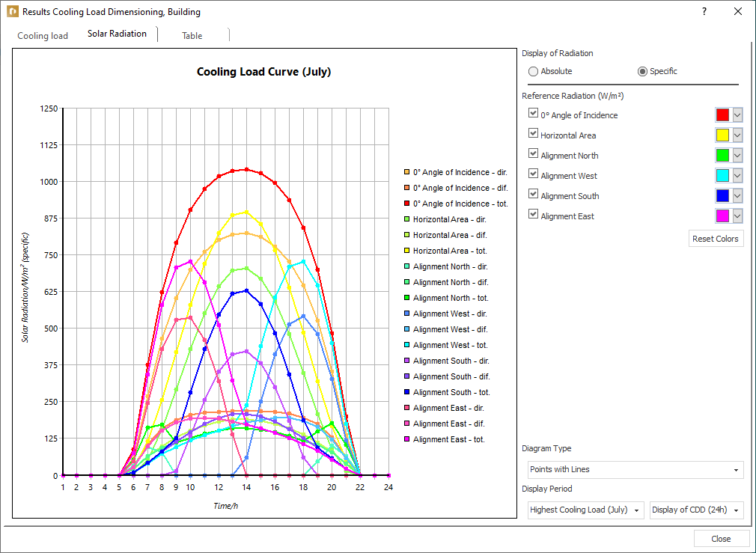Toggle the Horizontal Area checkbox
This screenshot has height=553, width=756.
click(533, 133)
